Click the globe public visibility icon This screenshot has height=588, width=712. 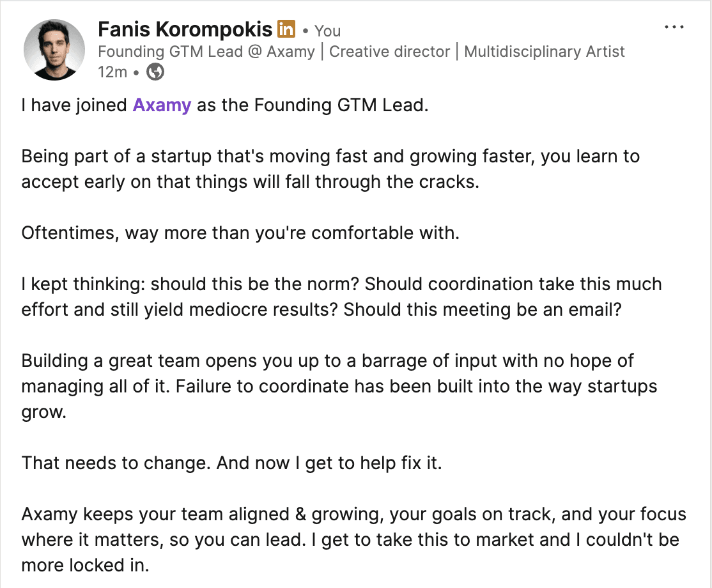[x=155, y=72]
